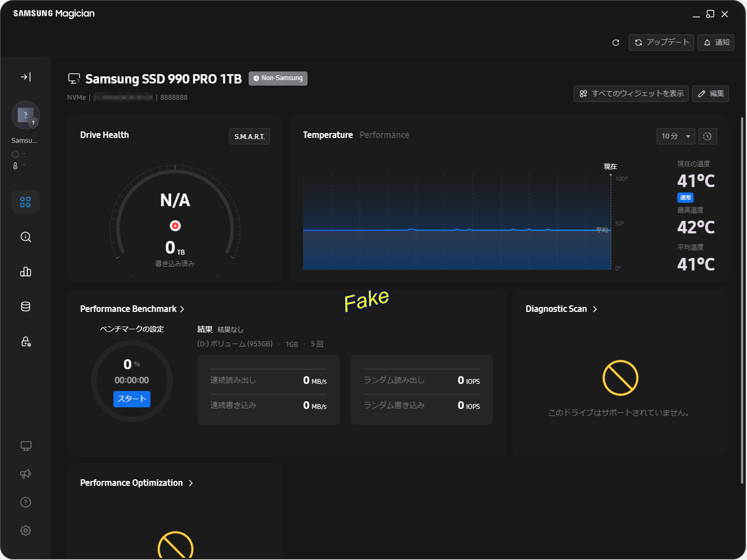Open Drive Details magnifier icon in sidebar

click(x=26, y=237)
